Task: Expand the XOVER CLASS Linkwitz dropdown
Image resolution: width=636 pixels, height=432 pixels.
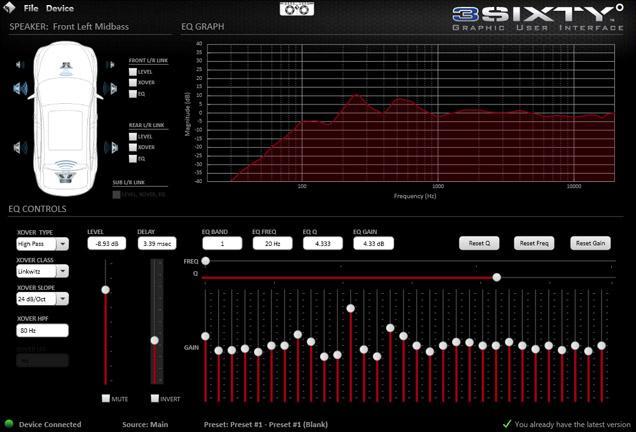Action: click(x=62, y=272)
